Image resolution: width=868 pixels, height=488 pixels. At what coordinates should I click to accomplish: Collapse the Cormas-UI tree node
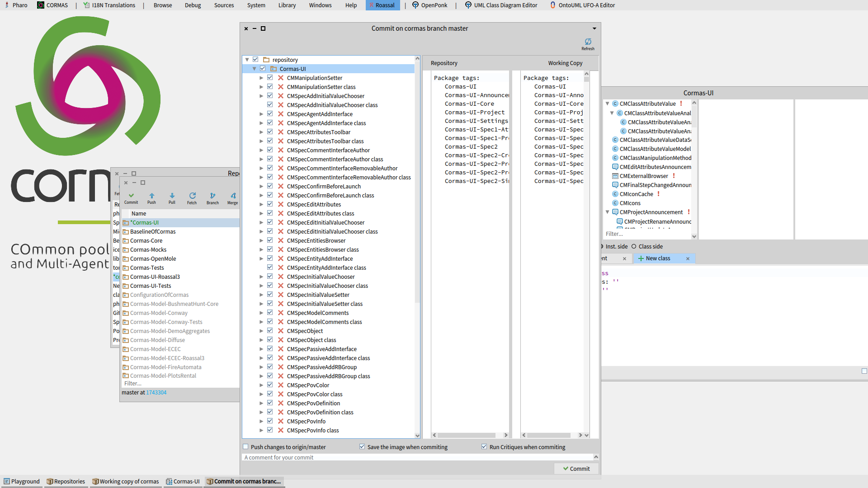tap(254, 69)
